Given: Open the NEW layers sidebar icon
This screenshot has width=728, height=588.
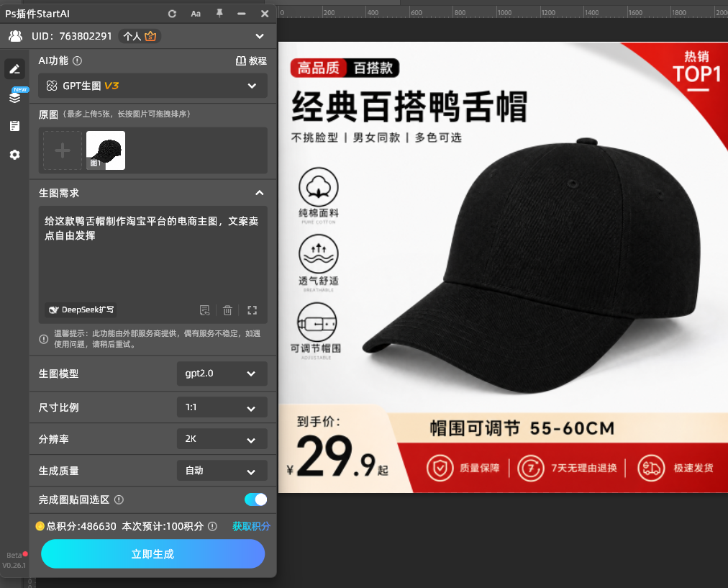Looking at the screenshot, I should click(x=15, y=97).
